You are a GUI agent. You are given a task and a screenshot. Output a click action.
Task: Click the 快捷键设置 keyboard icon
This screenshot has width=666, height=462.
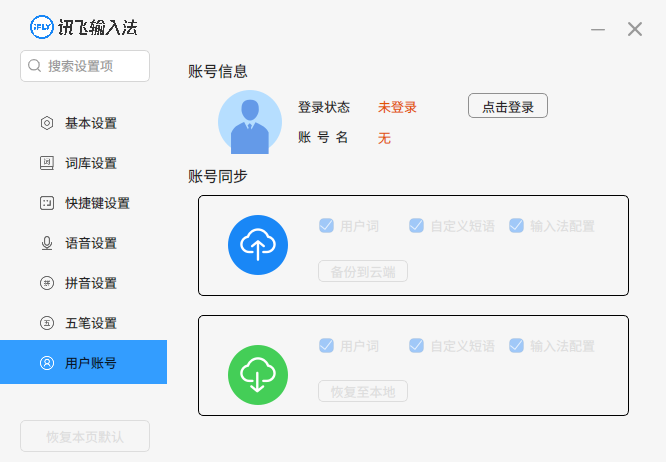(47, 203)
